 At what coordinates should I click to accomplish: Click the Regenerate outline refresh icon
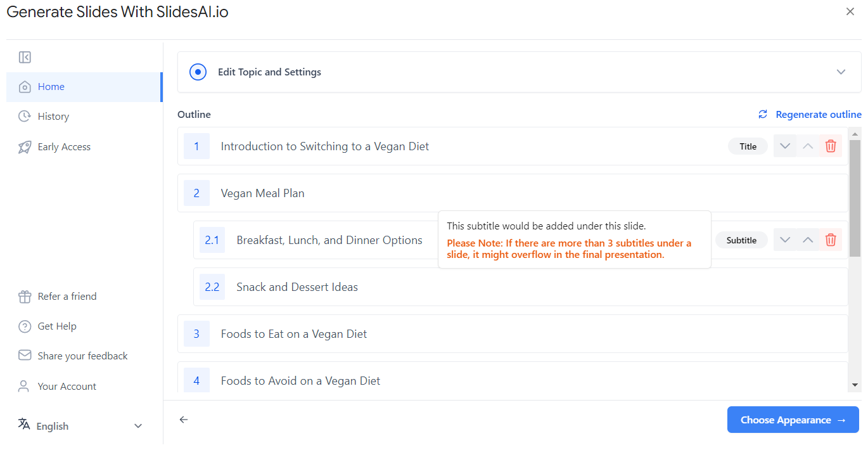tap(763, 115)
